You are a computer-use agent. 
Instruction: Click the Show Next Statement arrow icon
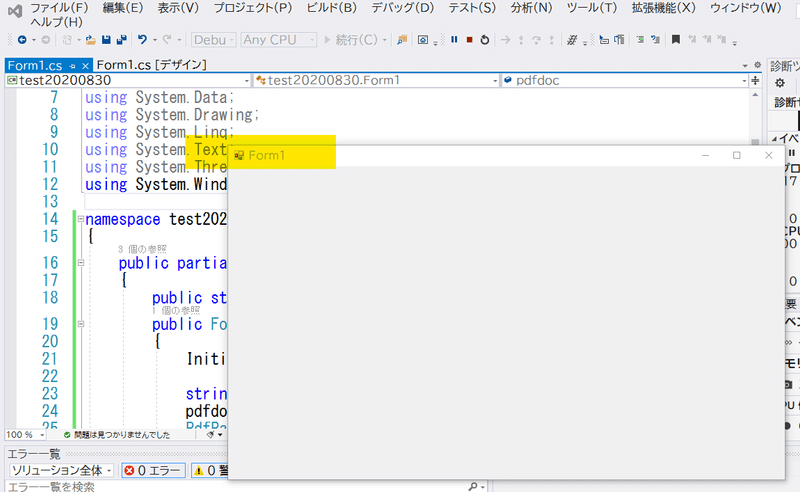coord(505,39)
